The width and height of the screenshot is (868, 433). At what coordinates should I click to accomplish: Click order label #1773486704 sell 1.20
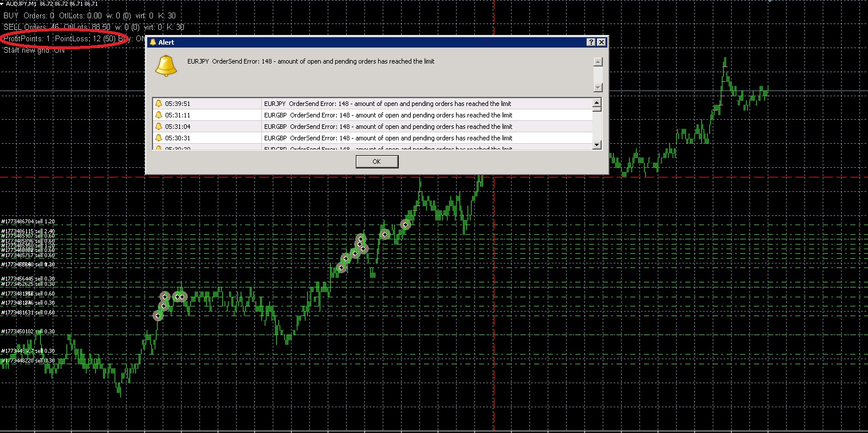[28, 222]
